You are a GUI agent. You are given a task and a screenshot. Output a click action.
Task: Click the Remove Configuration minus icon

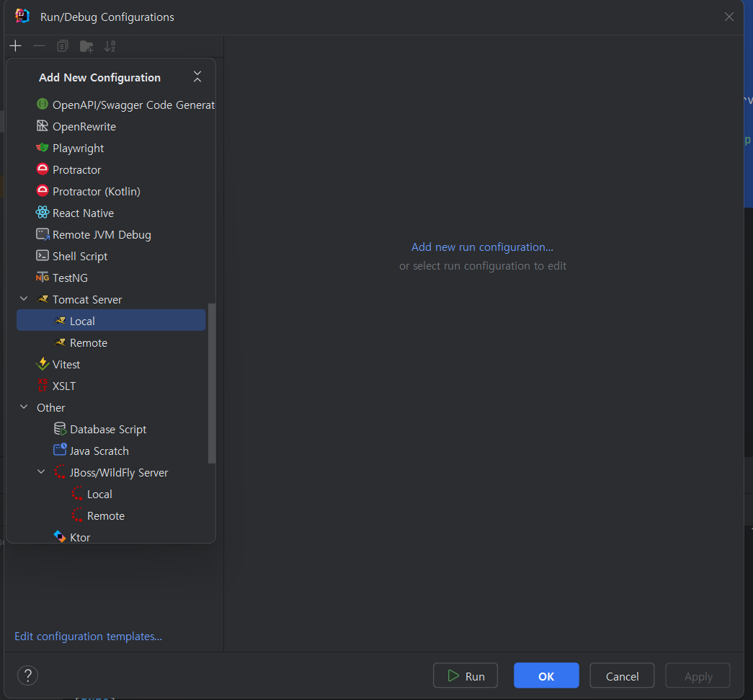[x=39, y=46]
